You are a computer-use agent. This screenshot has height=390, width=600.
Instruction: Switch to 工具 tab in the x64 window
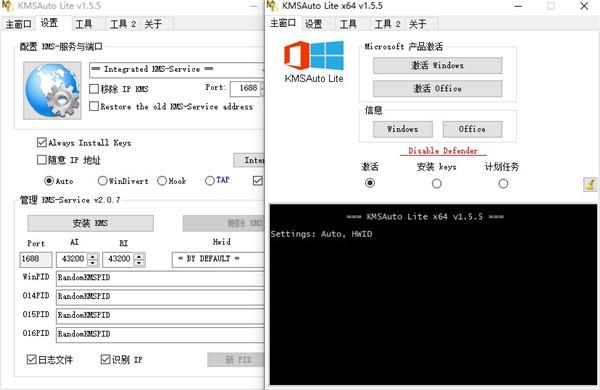[x=348, y=24]
